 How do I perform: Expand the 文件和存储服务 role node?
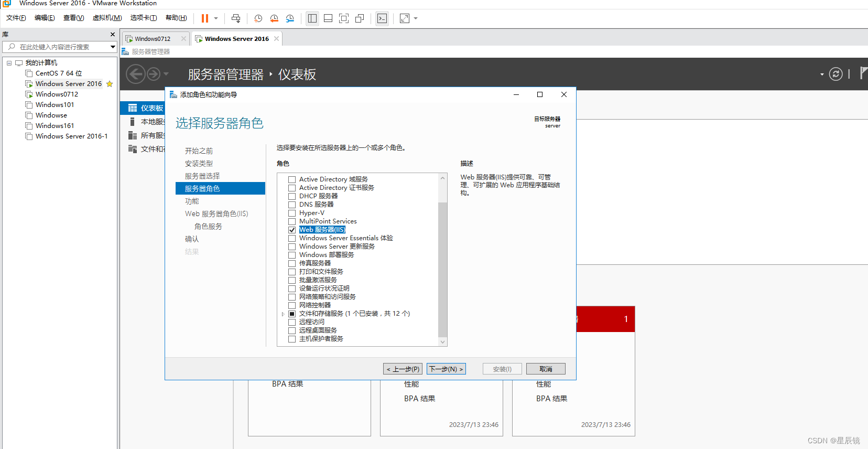(283, 314)
